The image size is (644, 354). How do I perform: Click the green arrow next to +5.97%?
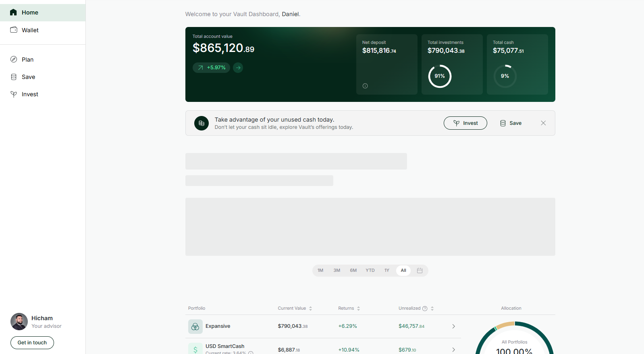pos(238,68)
